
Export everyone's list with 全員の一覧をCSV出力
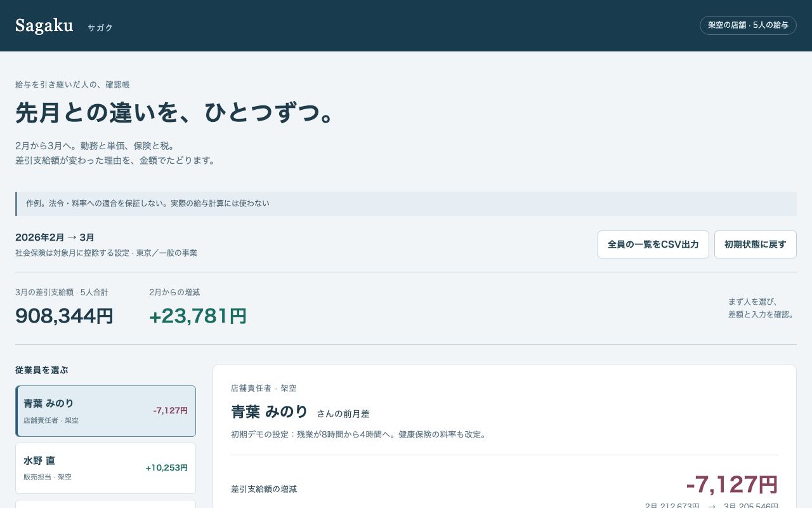click(653, 244)
